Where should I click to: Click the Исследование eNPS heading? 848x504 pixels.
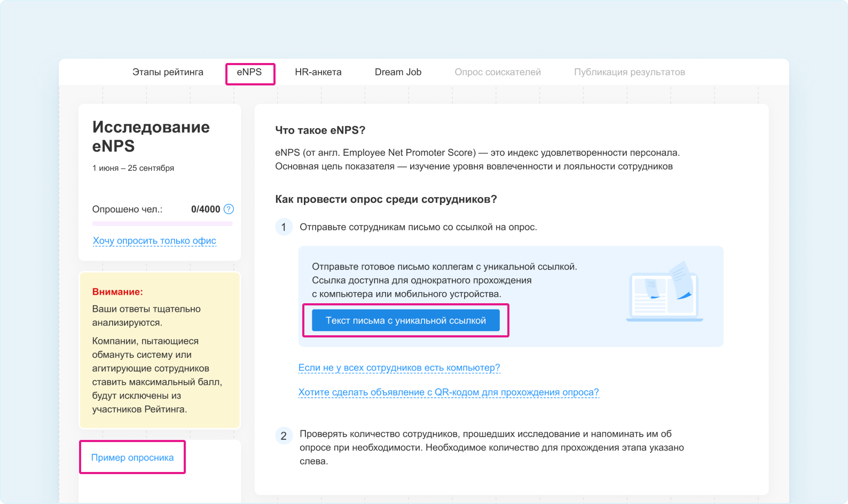click(x=151, y=137)
